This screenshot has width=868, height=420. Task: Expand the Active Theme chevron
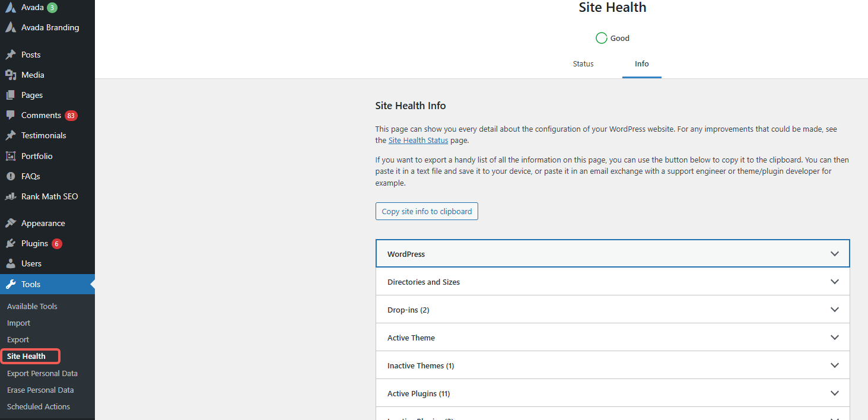[834, 338]
